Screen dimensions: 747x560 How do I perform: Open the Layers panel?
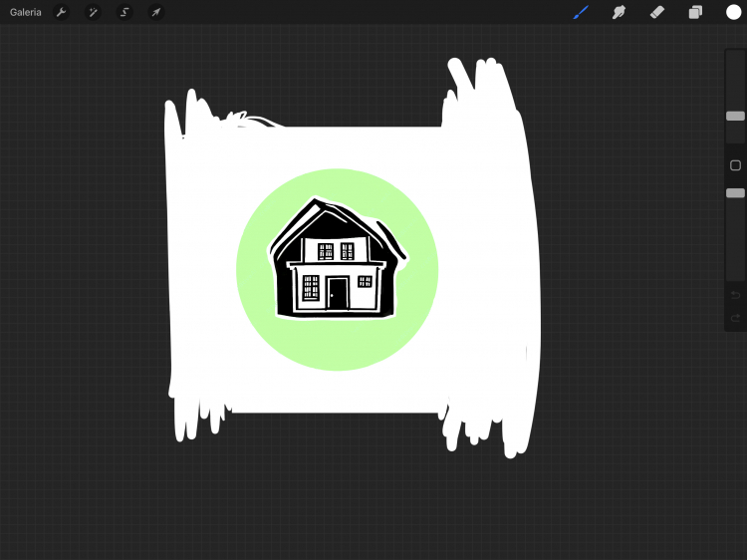(x=695, y=12)
